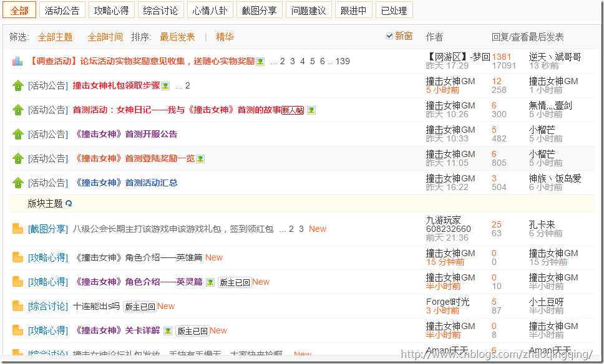Viewport: 604px width, 364px height.
Task: Sort threads by 最后发表
Action: (177, 37)
